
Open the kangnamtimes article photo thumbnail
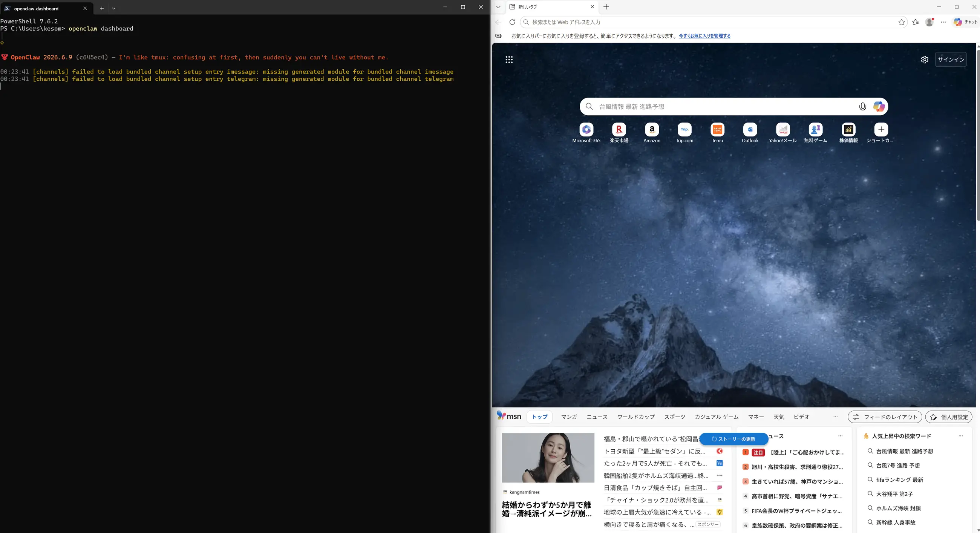[x=548, y=457]
